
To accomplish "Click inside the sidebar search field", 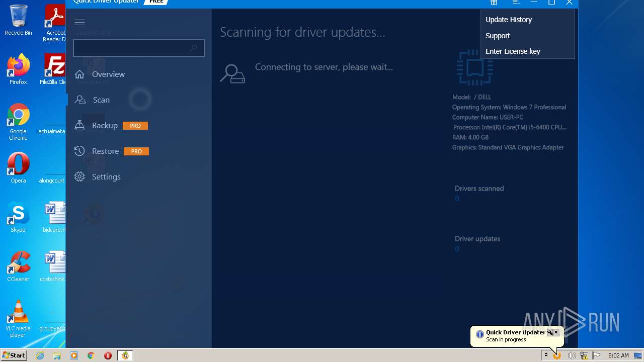I will click(x=139, y=48).
